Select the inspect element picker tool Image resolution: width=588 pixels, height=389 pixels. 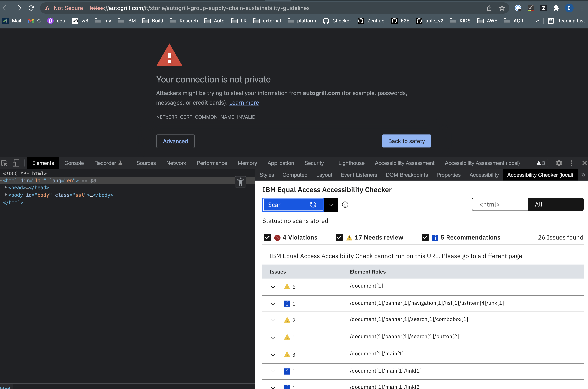[4, 163]
